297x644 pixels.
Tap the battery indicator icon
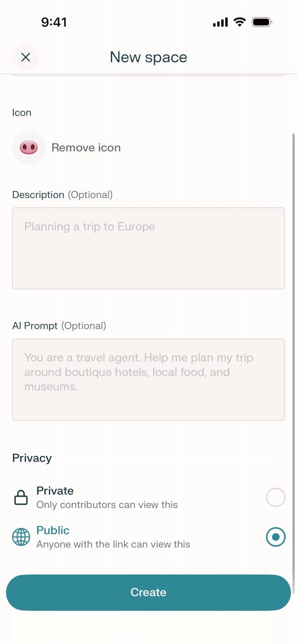pos(262,22)
